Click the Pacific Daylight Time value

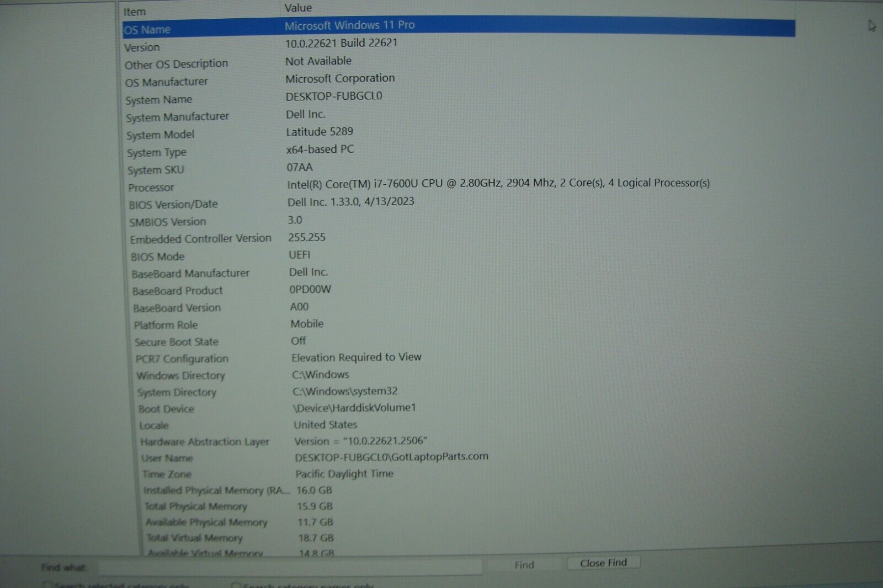coord(344,474)
